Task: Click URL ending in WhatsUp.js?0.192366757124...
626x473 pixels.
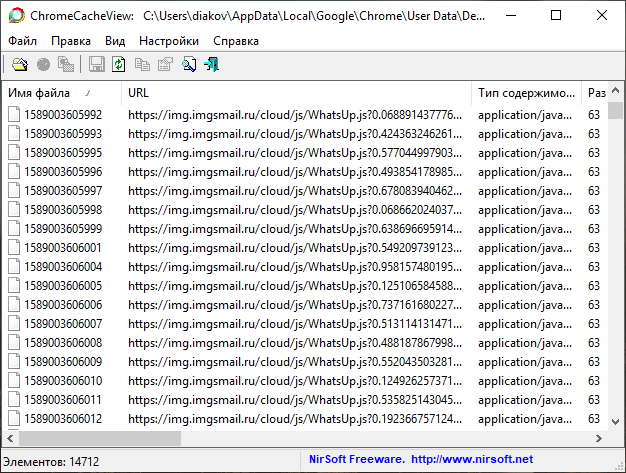Action: [x=295, y=419]
